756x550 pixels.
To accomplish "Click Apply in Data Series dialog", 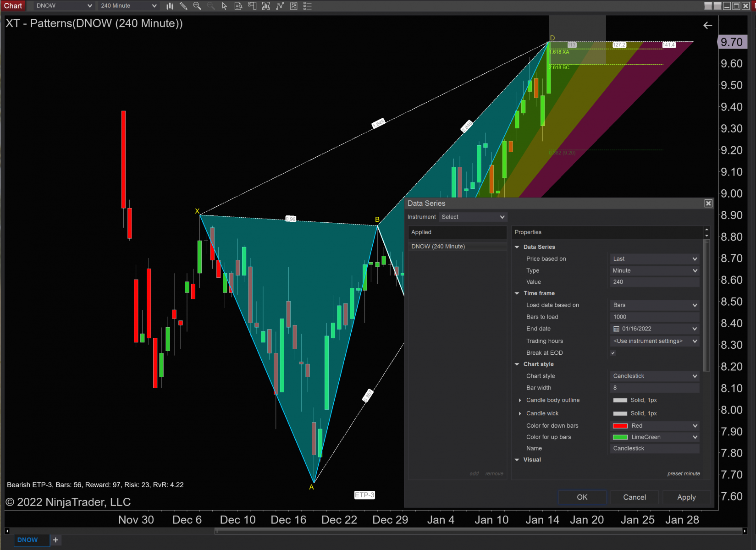I will click(x=686, y=497).
